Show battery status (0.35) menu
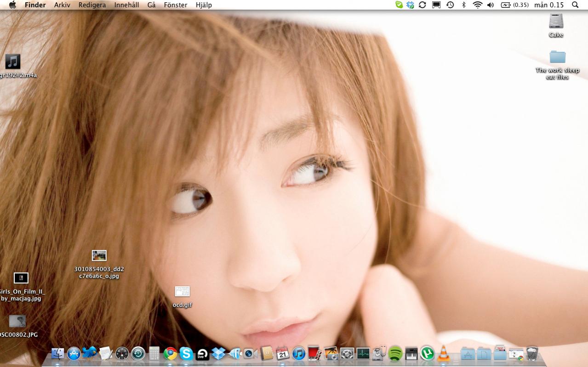The image size is (588, 367). point(514,5)
